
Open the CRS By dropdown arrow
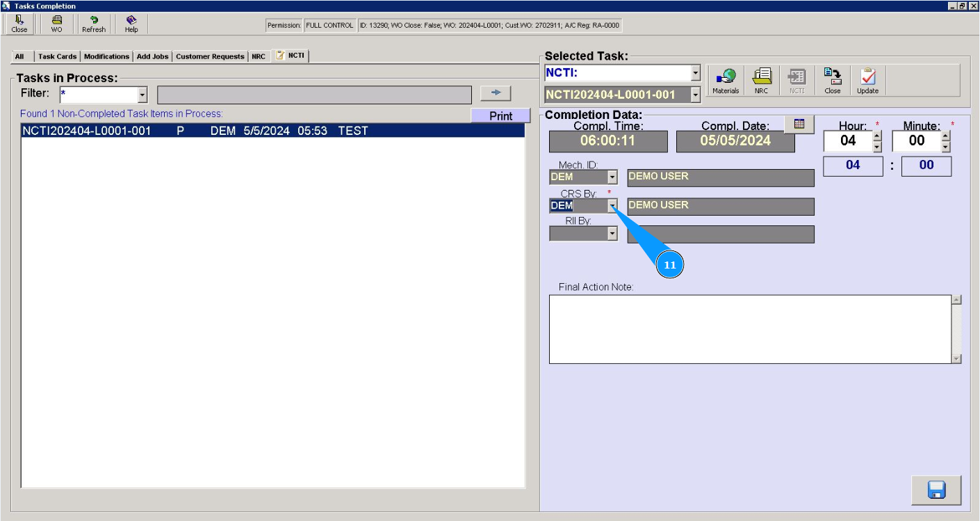point(612,206)
